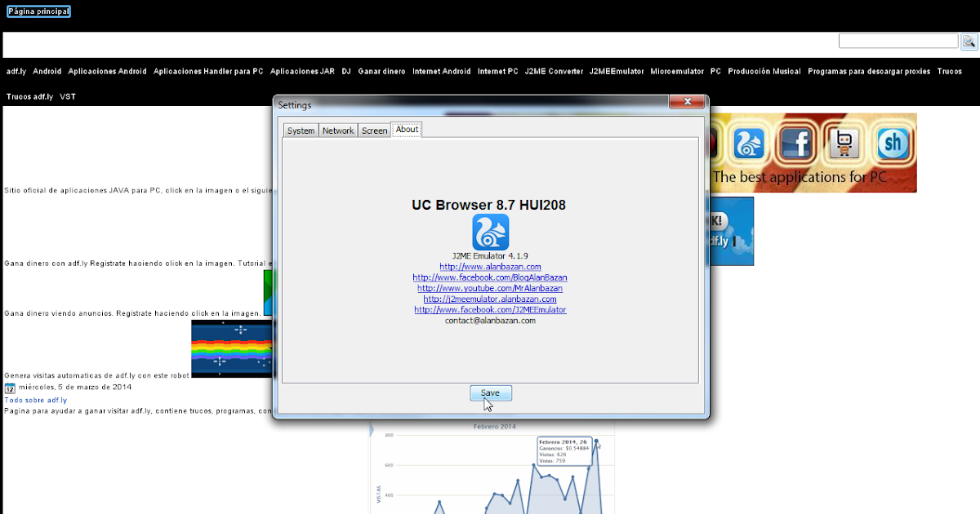Open the Internet PC menu item
This screenshot has height=514, width=980.
pyautogui.click(x=498, y=72)
